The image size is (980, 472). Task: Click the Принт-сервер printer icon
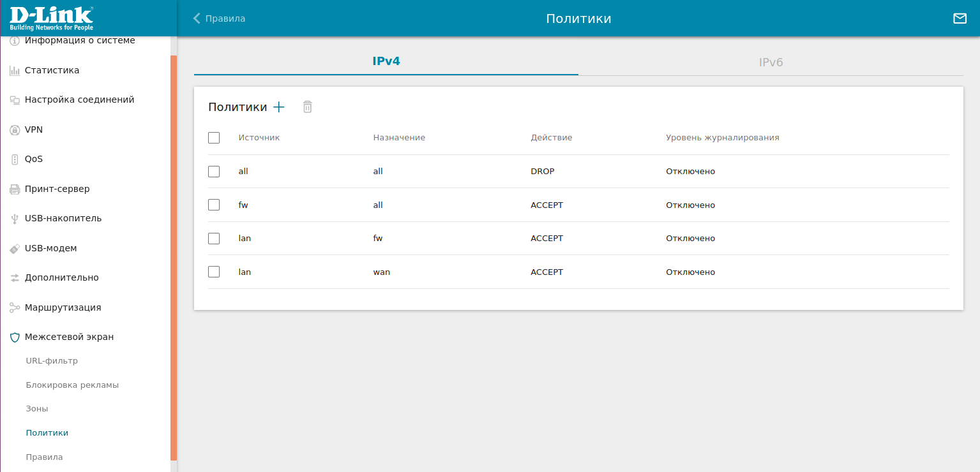click(15, 189)
